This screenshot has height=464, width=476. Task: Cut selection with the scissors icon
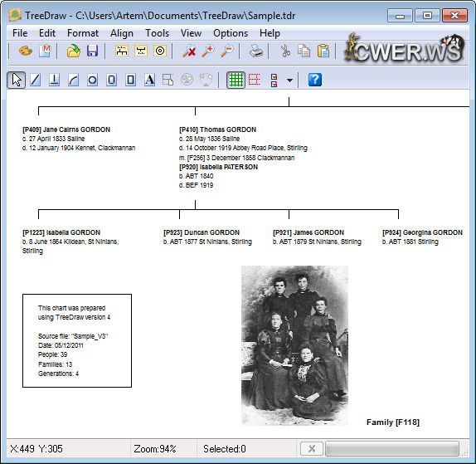pyautogui.click(x=285, y=51)
